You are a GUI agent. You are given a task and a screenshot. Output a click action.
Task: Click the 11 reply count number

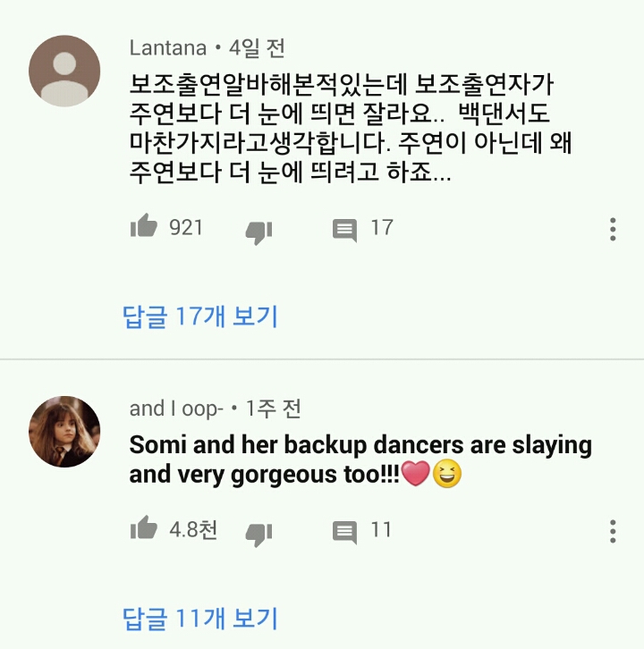click(382, 530)
